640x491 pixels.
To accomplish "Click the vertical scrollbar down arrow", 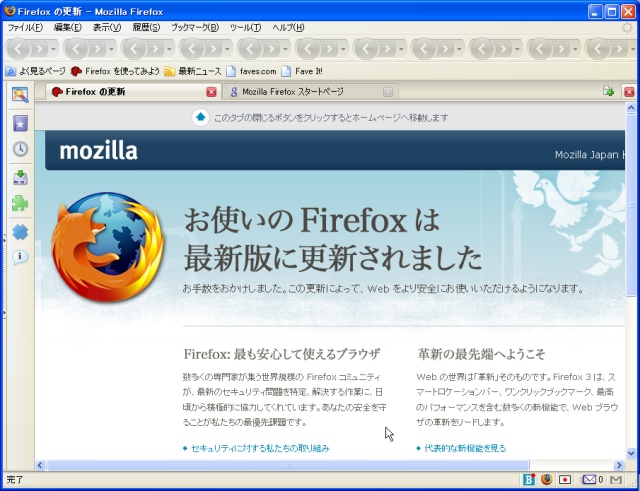I will (x=631, y=453).
